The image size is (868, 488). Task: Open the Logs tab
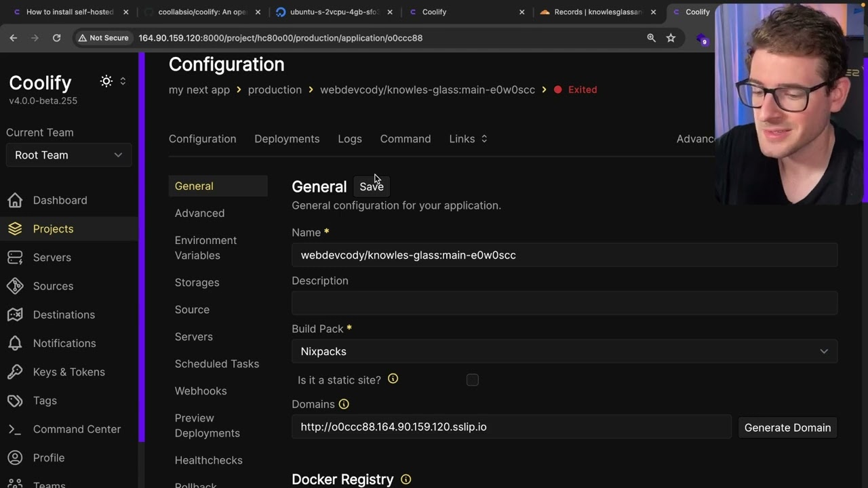[350, 138]
